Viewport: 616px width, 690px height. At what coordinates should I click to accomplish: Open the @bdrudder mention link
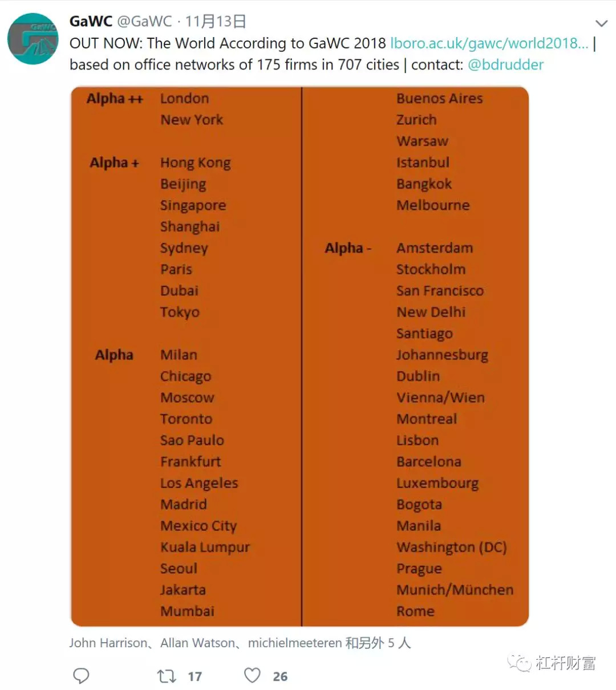coord(505,65)
